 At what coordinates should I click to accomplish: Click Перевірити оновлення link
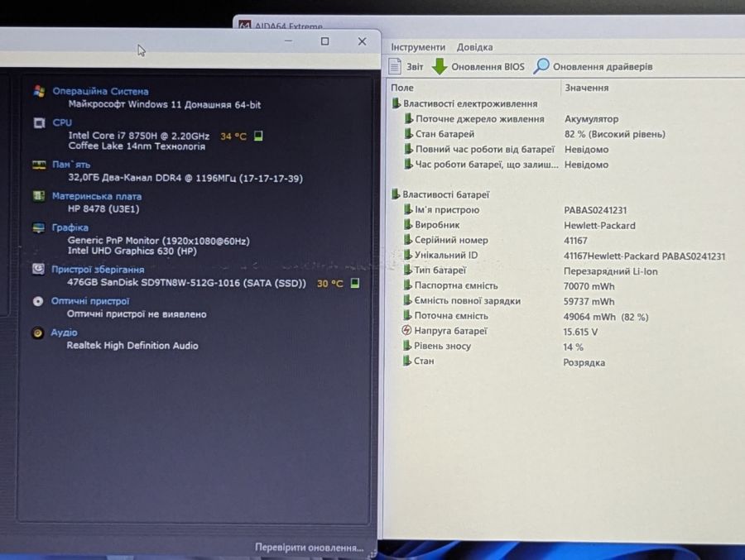click(x=309, y=547)
